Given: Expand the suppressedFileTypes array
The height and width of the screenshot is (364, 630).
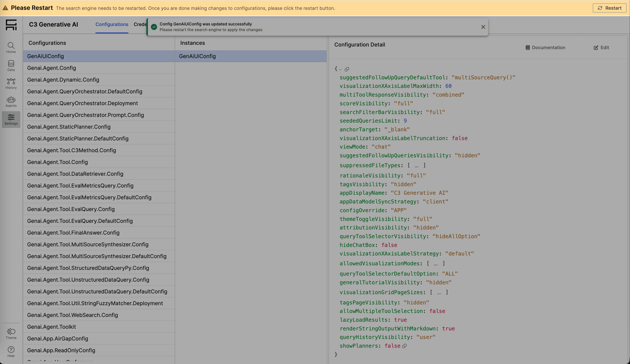Looking at the screenshot, I should click(x=416, y=166).
